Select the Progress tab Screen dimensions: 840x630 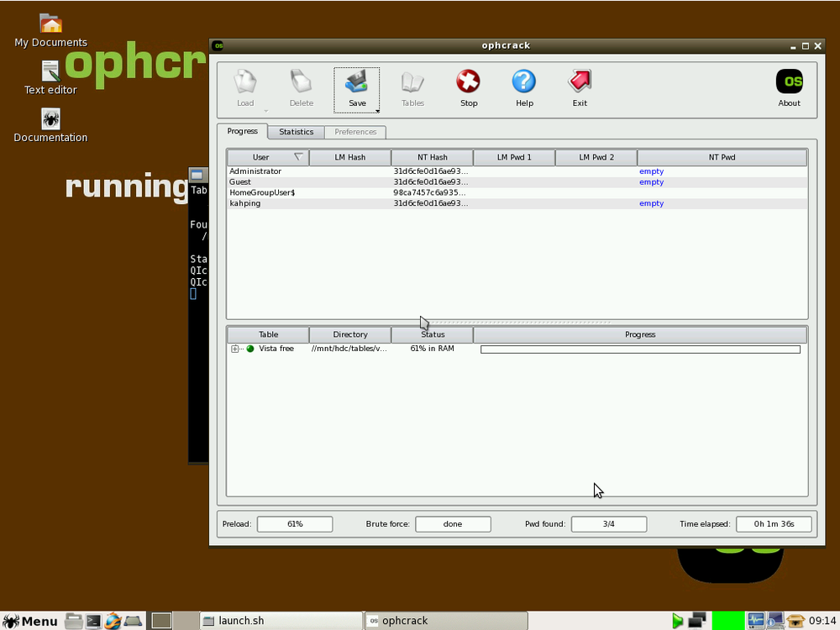point(243,131)
